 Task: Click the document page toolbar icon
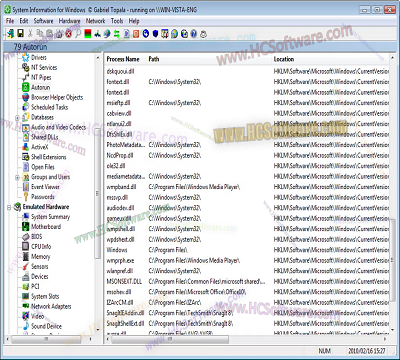[126, 33]
